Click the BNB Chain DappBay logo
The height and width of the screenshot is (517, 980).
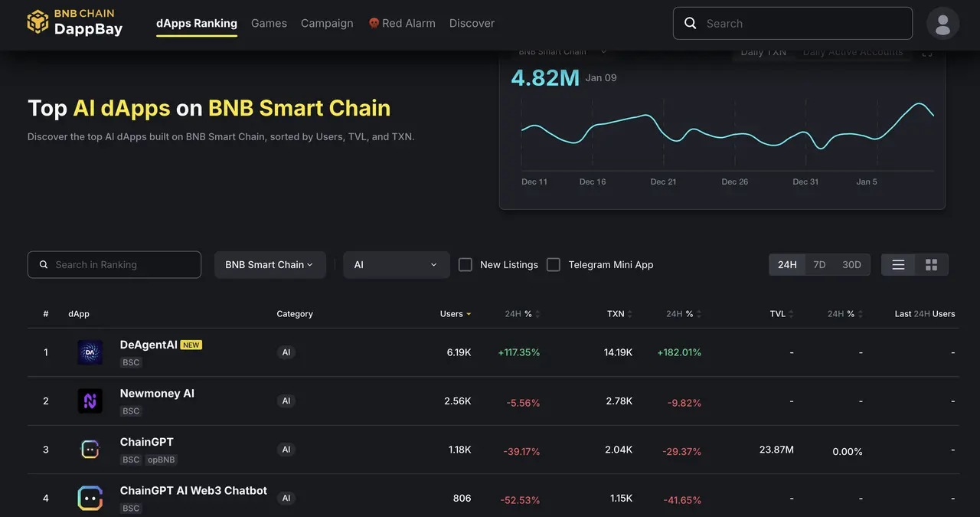click(74, 23)
